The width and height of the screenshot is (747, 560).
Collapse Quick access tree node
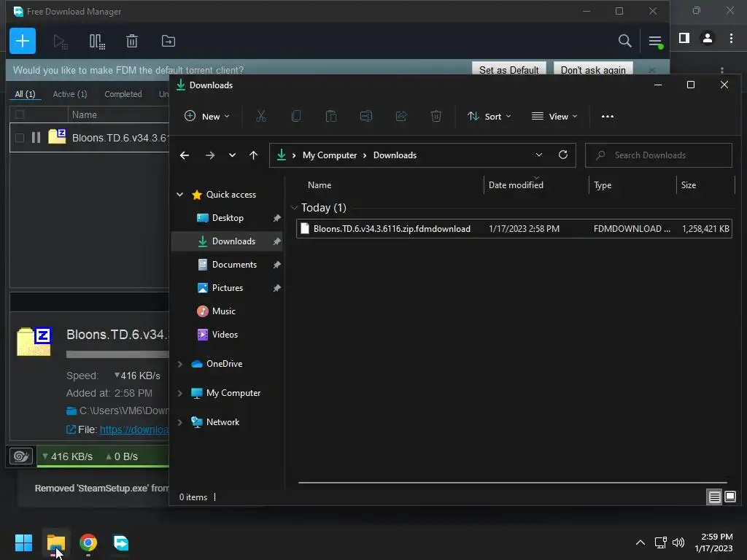pos(180,194)
